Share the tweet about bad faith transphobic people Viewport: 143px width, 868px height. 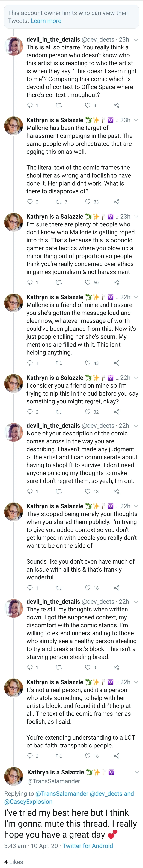[117, 756]
